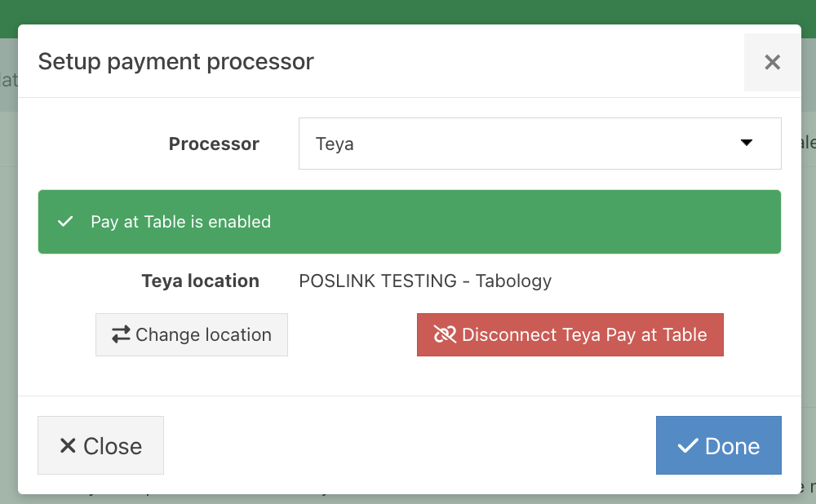
Task: Click the Setup payment processor title
Action: tap(176, 62)
